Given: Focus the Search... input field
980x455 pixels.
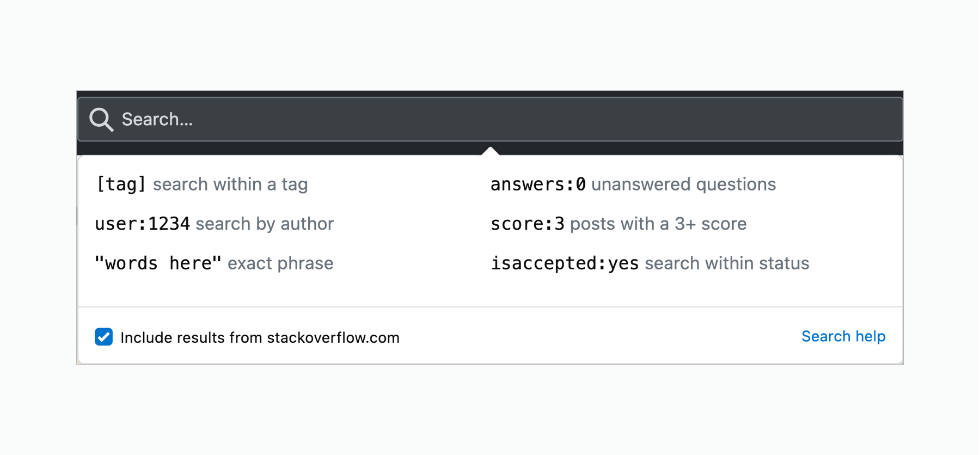Looking at the screenshot, I should coord(490,119).
